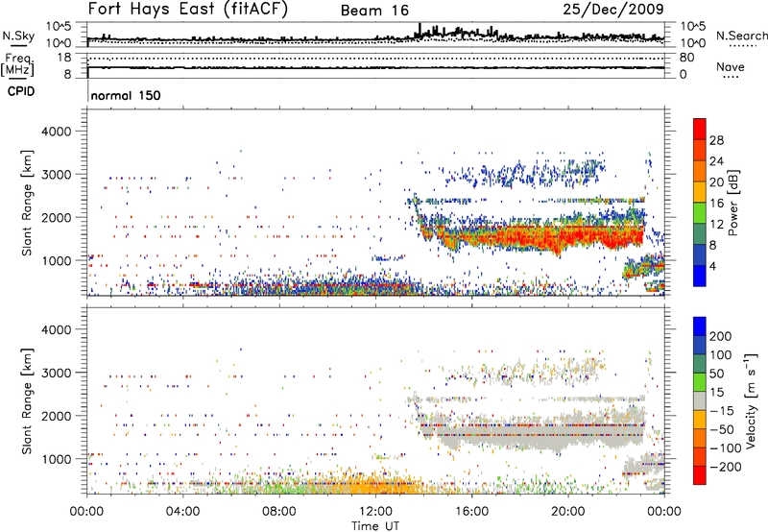768x532 pixels.
Task: Select the "08:00" time axis label
Action: tap(278, 511)
